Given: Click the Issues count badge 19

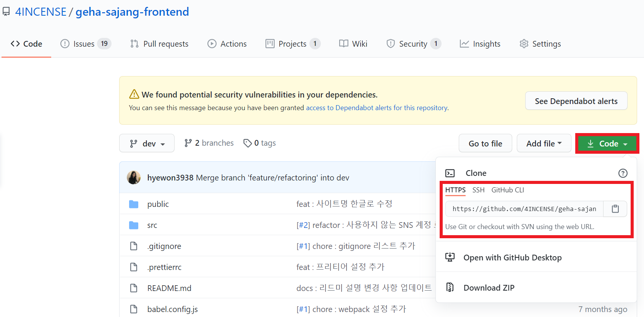Looking at the screenshot, I should tap(104, 44).
